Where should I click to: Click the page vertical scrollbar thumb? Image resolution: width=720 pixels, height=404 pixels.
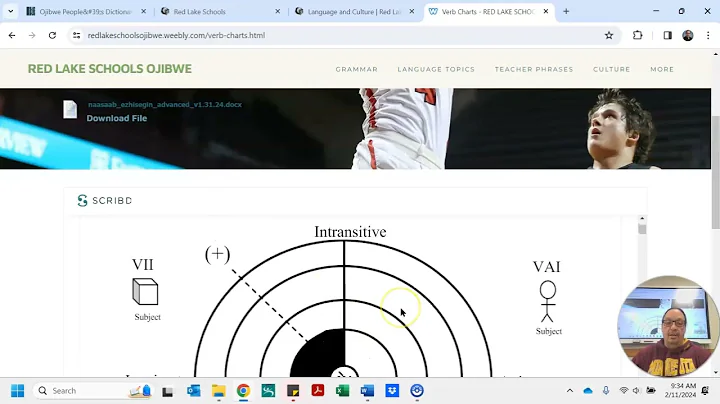[x=715, y=172]
